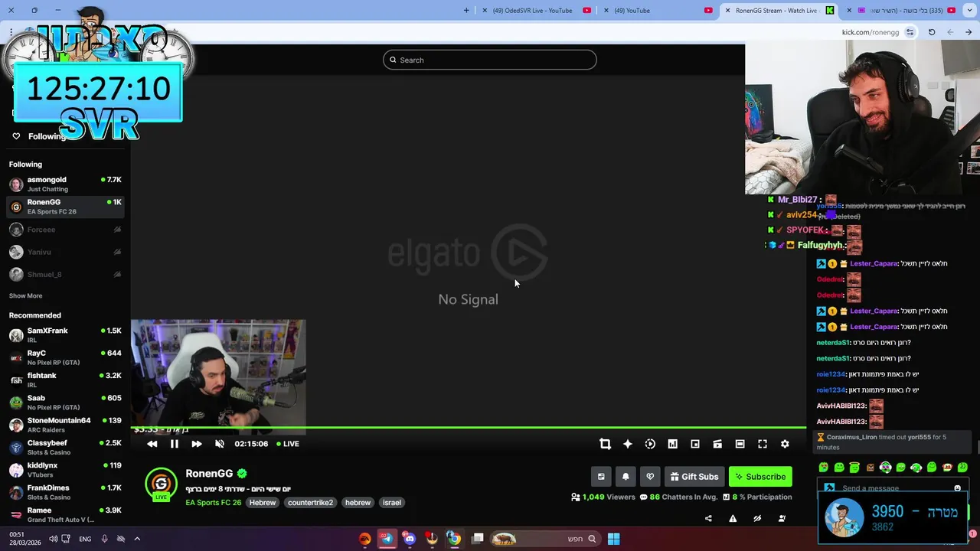Viewport: 980px width, 551px height.
Task: Open offline channel Yanivu
Action: [65, 252]
